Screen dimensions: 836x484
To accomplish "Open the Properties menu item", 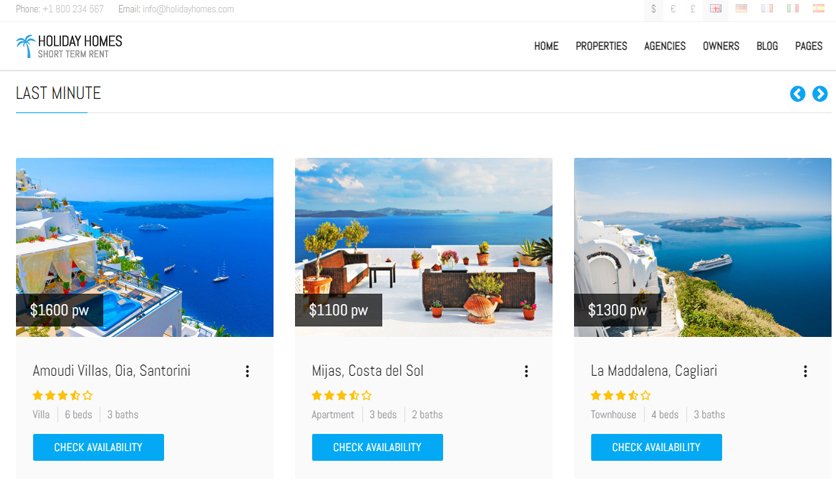I will tap(601, 46).
